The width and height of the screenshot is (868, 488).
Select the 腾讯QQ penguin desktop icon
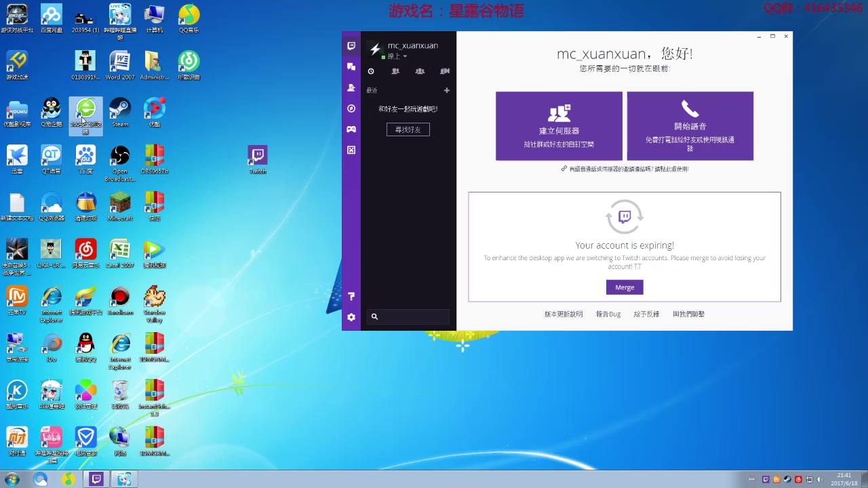click(x=85, y=348)
